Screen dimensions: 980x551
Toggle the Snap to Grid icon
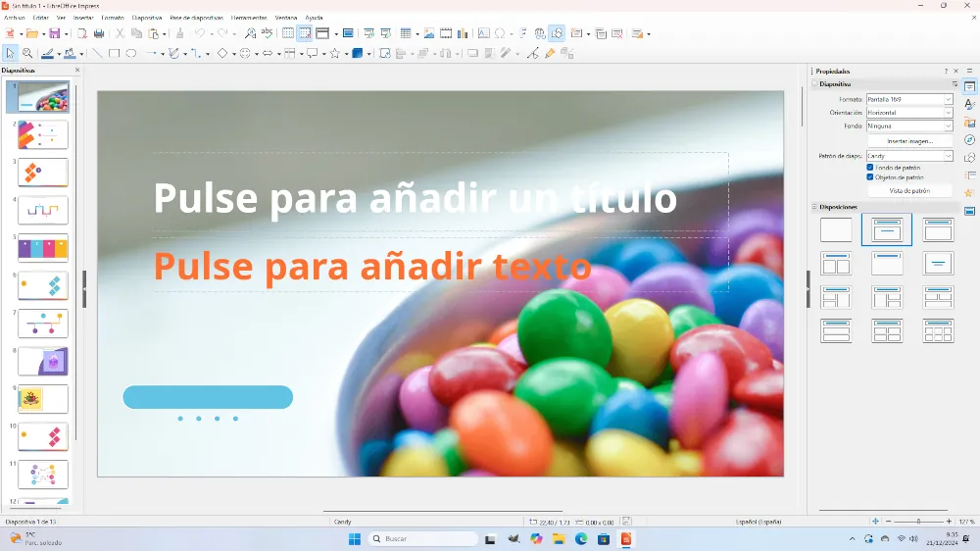[305, 33]
